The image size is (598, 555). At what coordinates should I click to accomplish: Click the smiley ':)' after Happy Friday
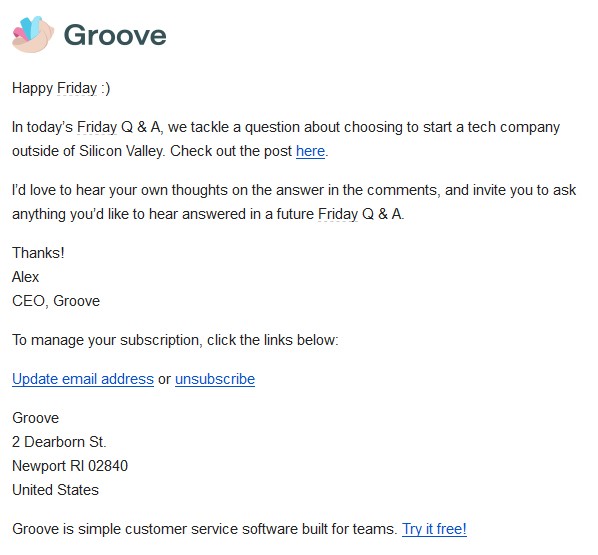pos(106,88)
